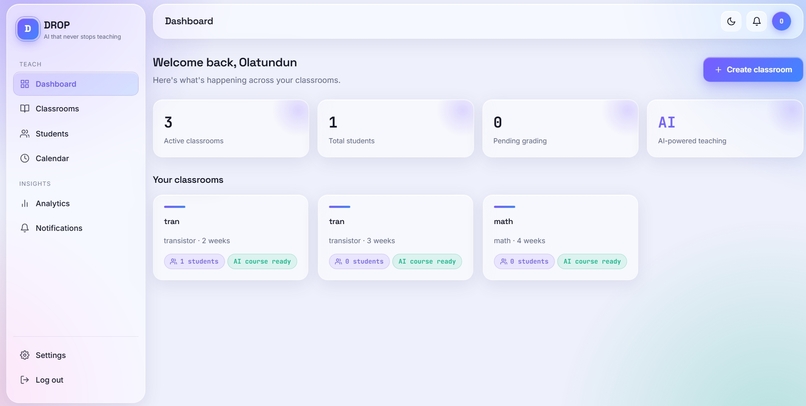This screenshot has width=806, height=406.
Task: Click the Create classroom button
Action: pyautogui.click(x=753, y=69)
